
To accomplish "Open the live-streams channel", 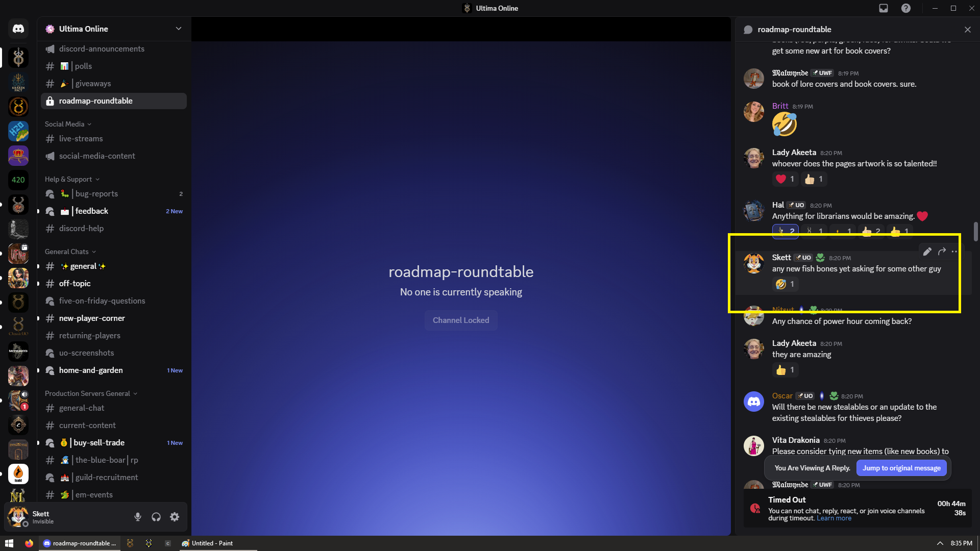I will pos(114,139).
